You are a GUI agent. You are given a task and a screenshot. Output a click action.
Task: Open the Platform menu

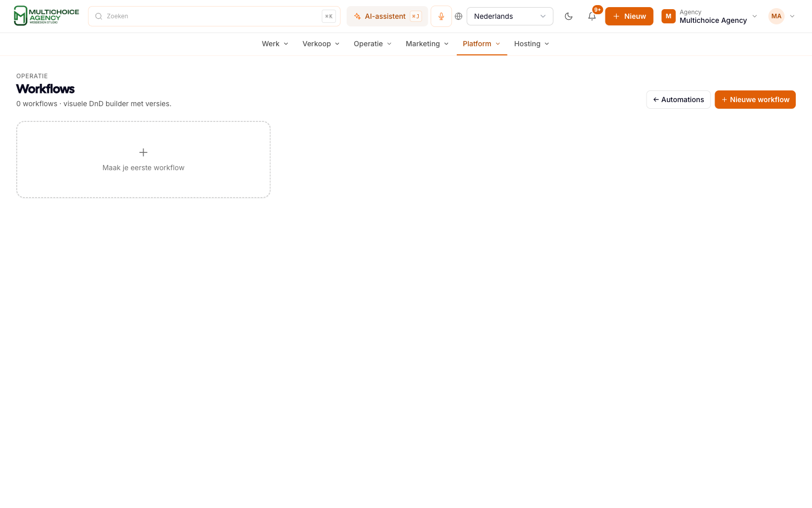(x=482, y=44)
